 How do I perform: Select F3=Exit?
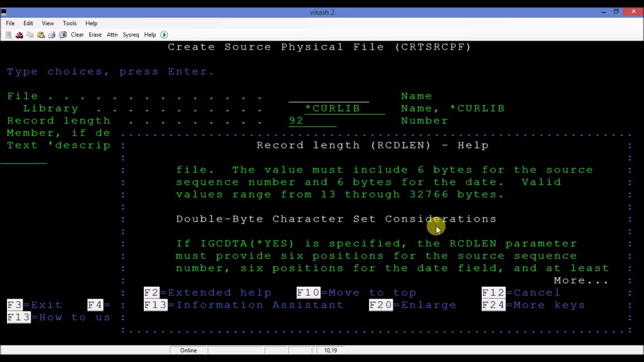pos(35,305)
